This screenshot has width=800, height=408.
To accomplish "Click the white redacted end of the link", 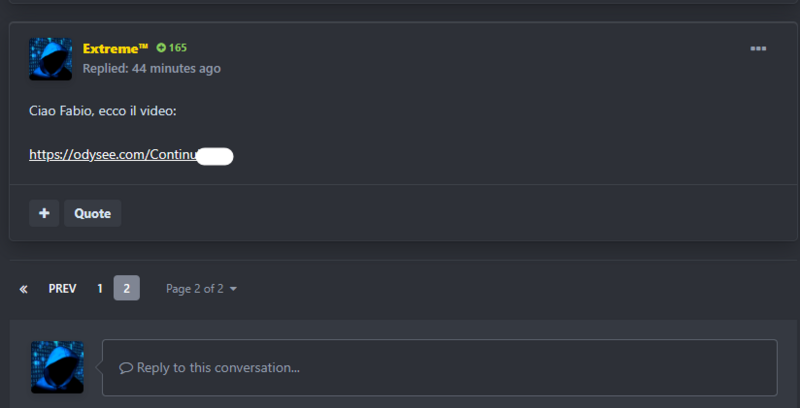I will tap(214, 155).
